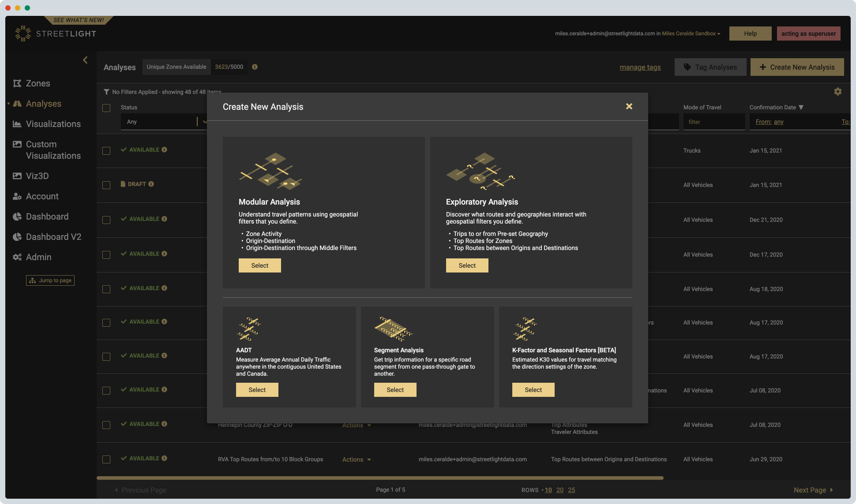
Task: Click the info icon next to DRAFT status
Action: (x=151, y=184)
